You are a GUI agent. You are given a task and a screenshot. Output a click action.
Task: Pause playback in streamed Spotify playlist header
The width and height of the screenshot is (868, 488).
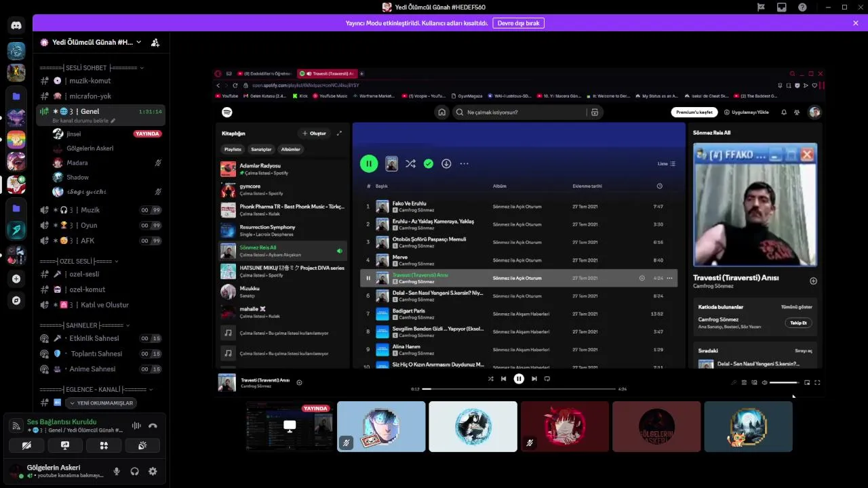(x=369, y=163)
